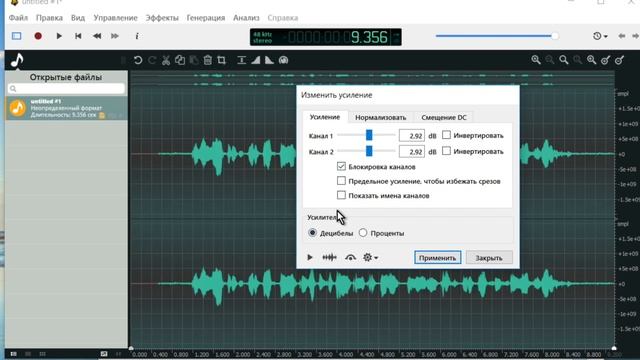The height and width of the screenshot is (360, 640).
Task: Open the history clock dropdown
Action: (600, 36)
